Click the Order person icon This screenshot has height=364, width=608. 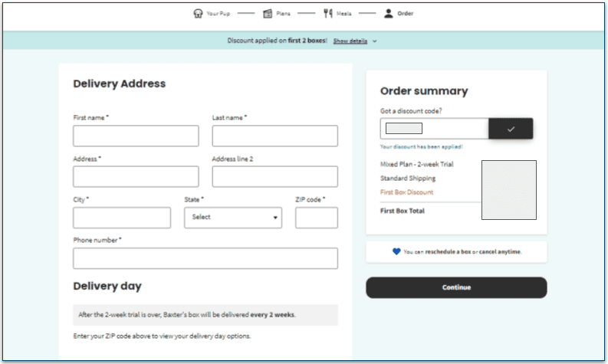point(388,14)
